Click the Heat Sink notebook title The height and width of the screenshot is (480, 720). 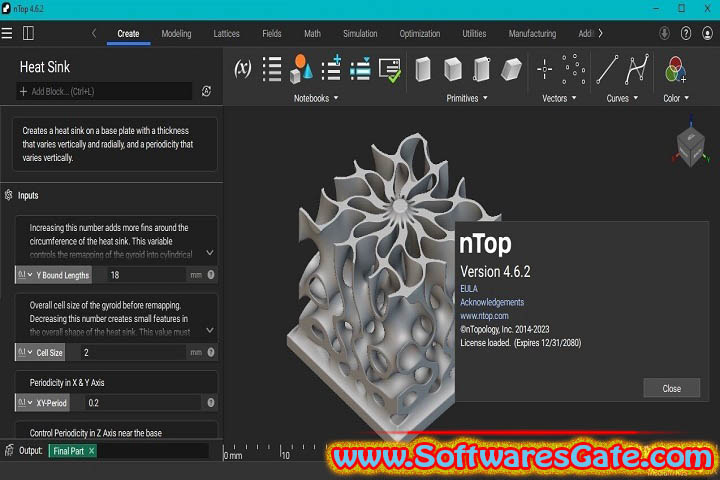[45, 67]
